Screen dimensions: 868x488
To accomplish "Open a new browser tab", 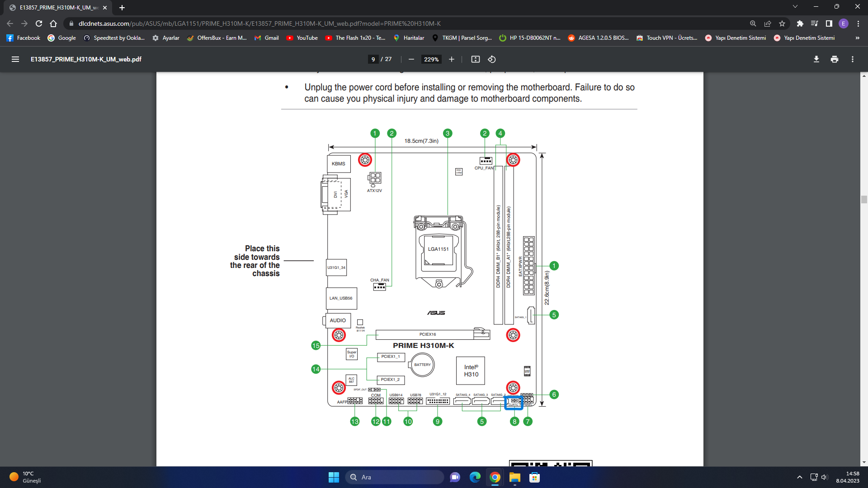I will [x=122, y=7].
